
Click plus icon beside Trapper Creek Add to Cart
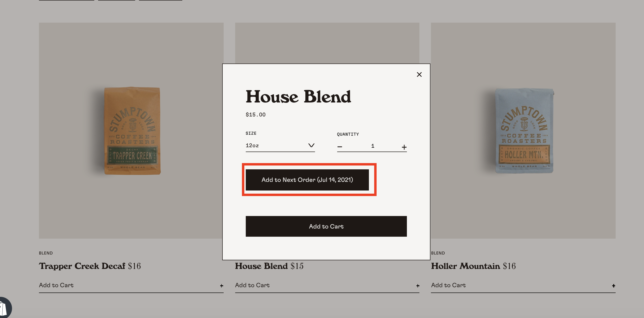(221, 286)
